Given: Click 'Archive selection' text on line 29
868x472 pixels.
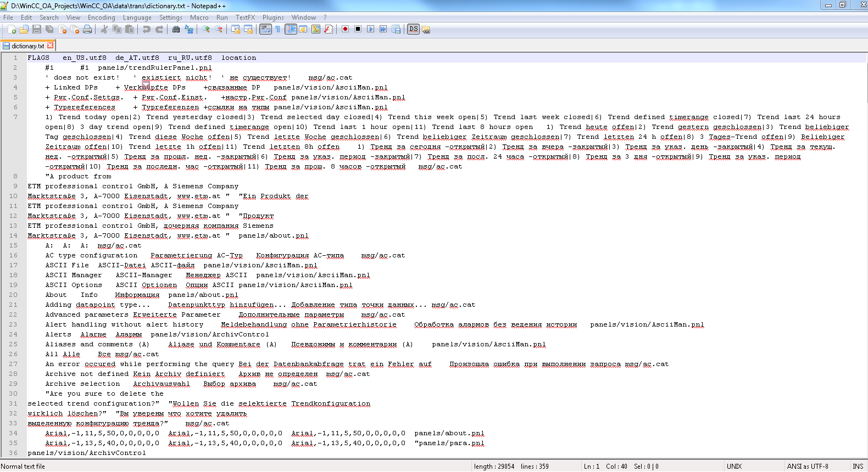Looking at the screenshot, I should (x=82, y=384).
